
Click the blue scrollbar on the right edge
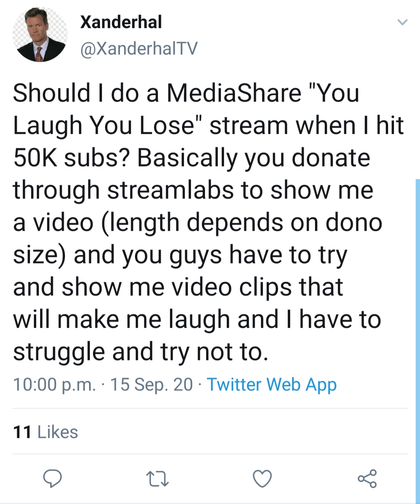click(x=418, y=341)
